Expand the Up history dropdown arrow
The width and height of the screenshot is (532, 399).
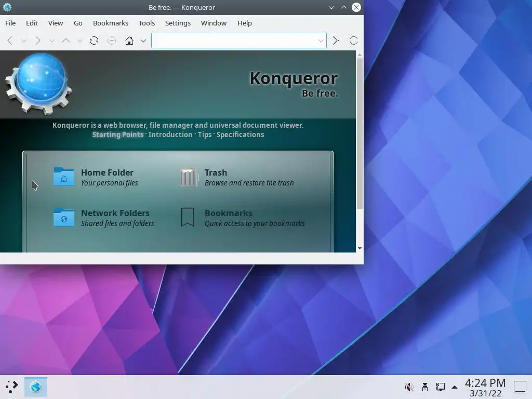(x=79, y=41)
